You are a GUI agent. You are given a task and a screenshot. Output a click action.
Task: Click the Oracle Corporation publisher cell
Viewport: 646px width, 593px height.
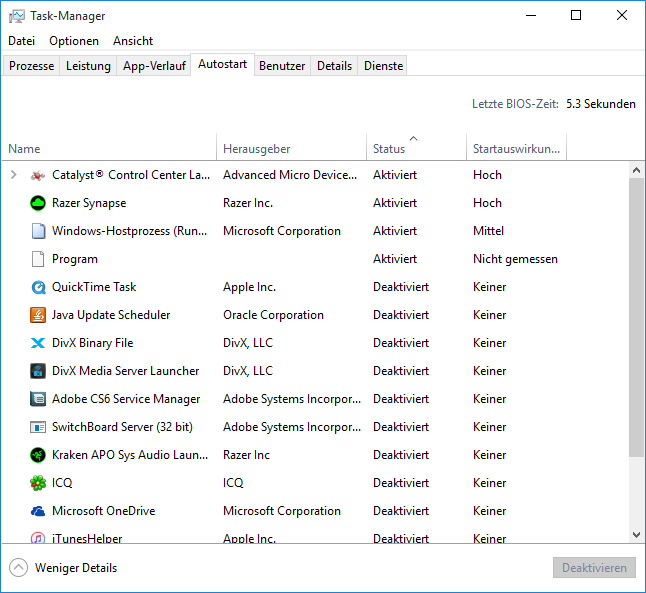[274, 315]
